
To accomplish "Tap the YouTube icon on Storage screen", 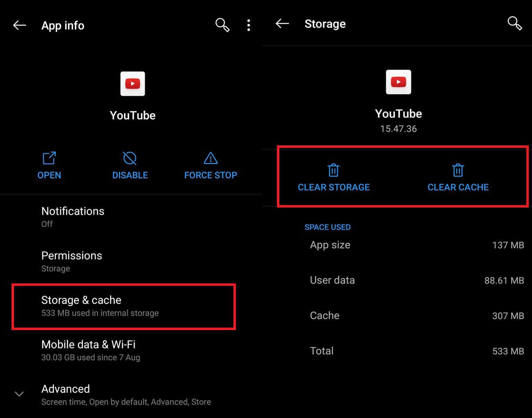I will [398, 82].
